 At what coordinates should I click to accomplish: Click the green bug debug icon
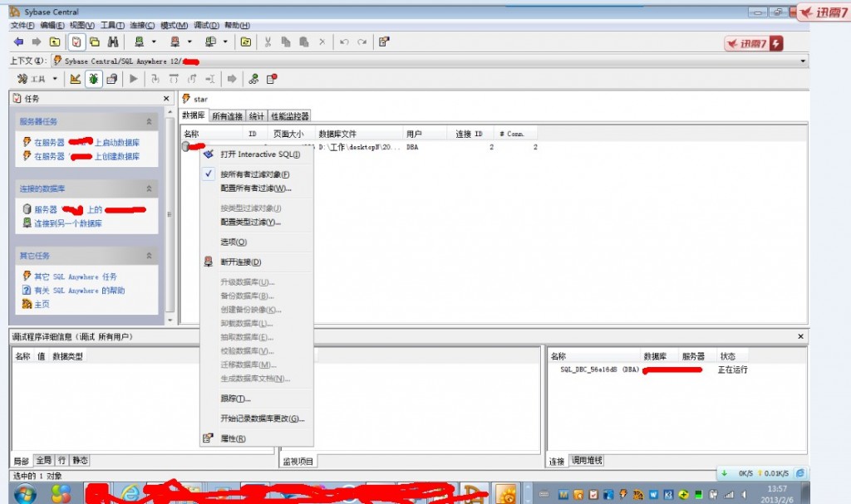pyautogui.click(x=93, y=79)
